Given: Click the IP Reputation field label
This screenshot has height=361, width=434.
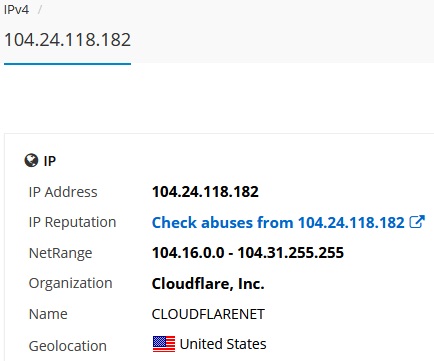Looking at the screenshot, I should click(72, 222).
